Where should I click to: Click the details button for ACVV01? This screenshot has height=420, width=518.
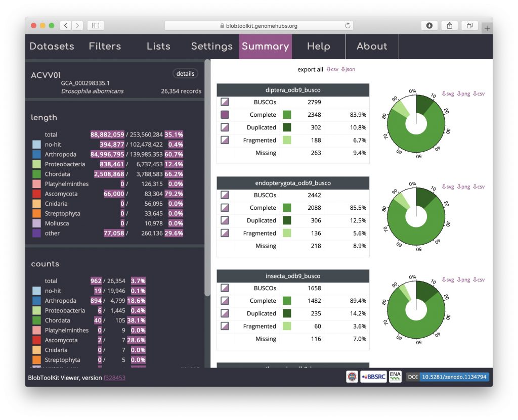pos(185,74)
